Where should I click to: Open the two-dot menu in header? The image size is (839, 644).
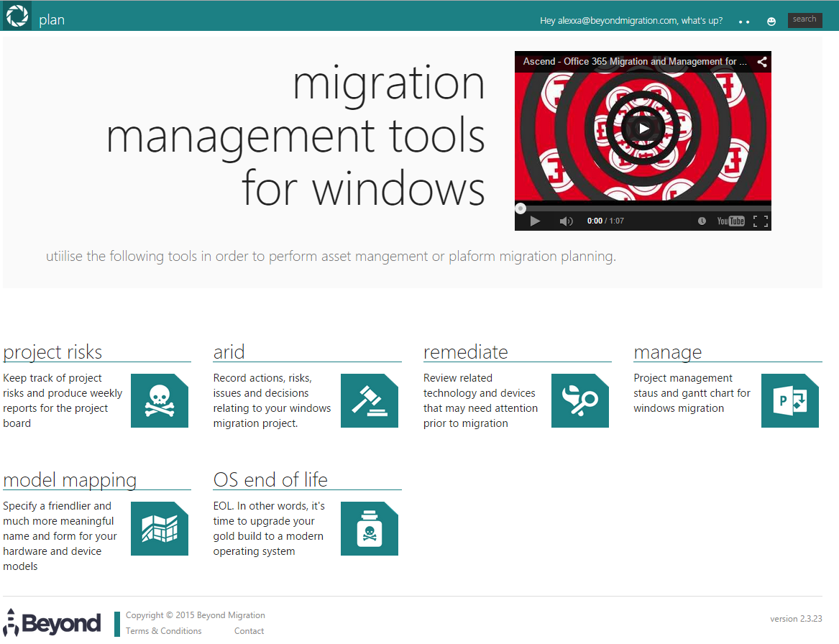tap(744, 22)
